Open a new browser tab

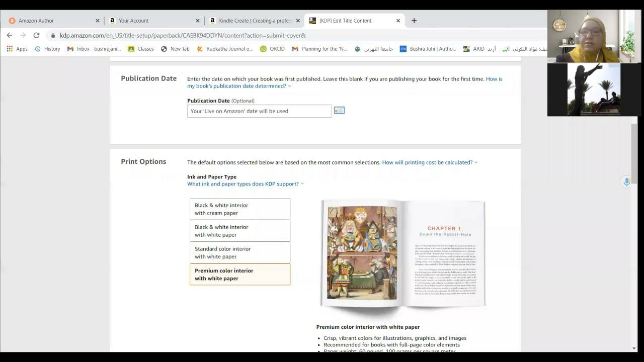click(414, 21)
